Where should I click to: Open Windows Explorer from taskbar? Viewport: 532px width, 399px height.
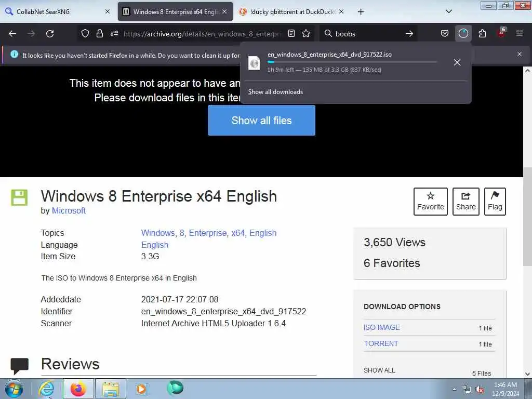point(111,389)
